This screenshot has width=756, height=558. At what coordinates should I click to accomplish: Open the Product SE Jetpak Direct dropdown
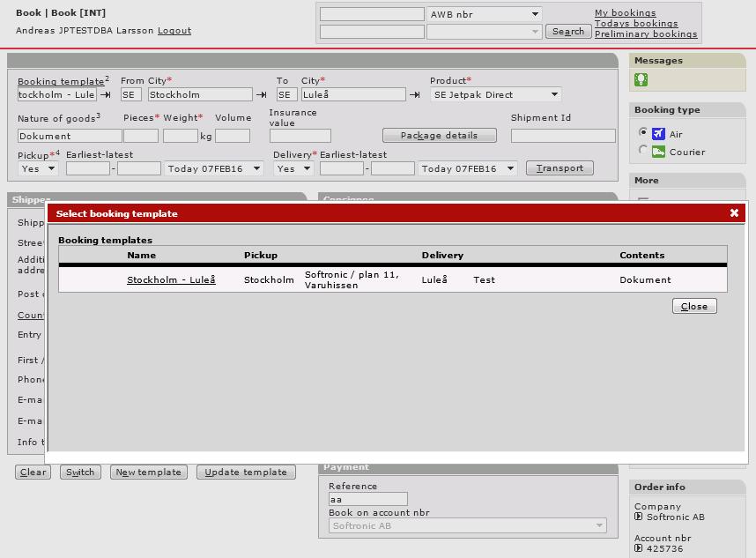click(x=496, y=95)
